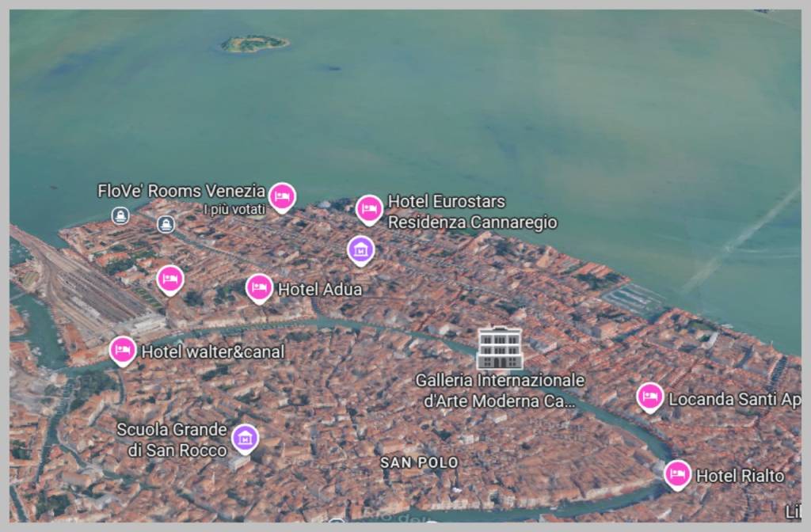Open the purple museum pin near Hotel Adua
Viewport: 811px width, 532px height.
point(360,249)
